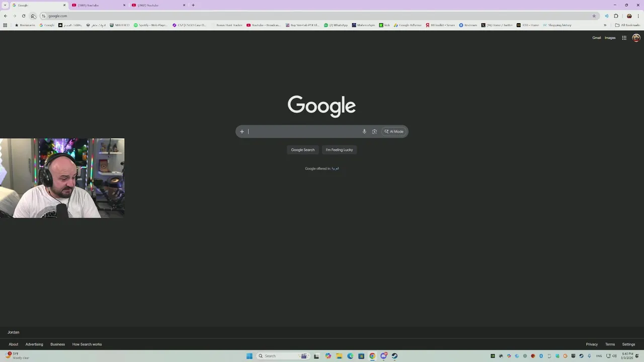Click the media control icon in toolbar
This screenshot has width=644, height=362.
[x=606, y=16]
